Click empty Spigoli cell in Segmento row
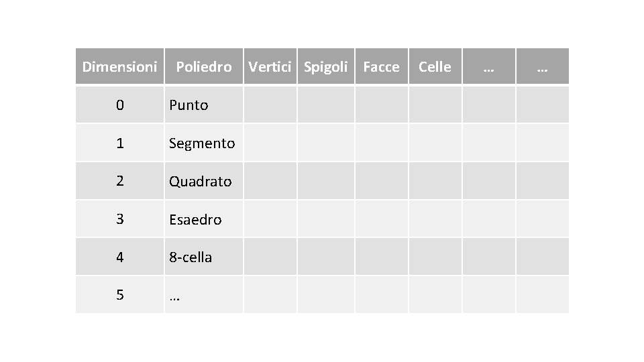Image resolution: width=644 pixels, height=362 pixels. 325,143
